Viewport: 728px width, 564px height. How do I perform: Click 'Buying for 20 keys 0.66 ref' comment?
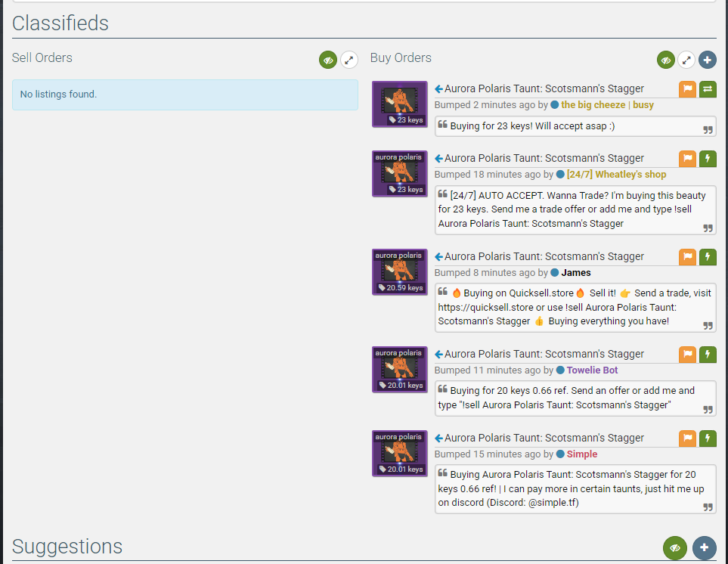point(575,398)
